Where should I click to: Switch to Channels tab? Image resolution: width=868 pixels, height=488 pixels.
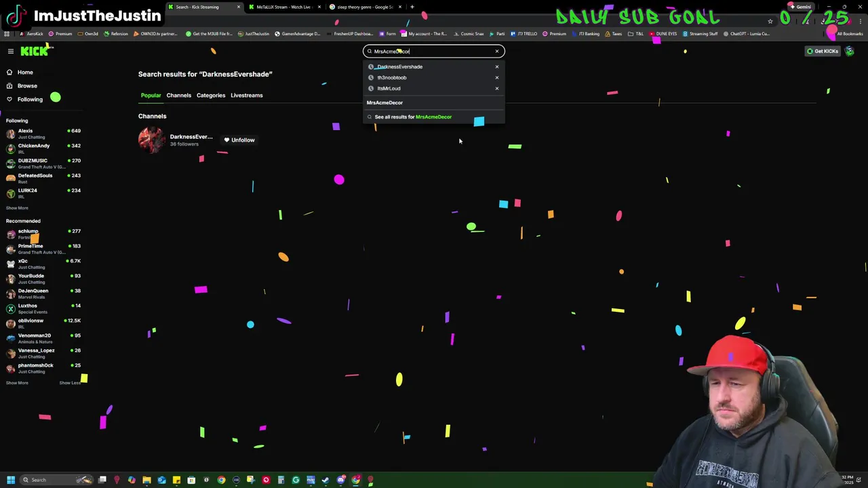179,95
